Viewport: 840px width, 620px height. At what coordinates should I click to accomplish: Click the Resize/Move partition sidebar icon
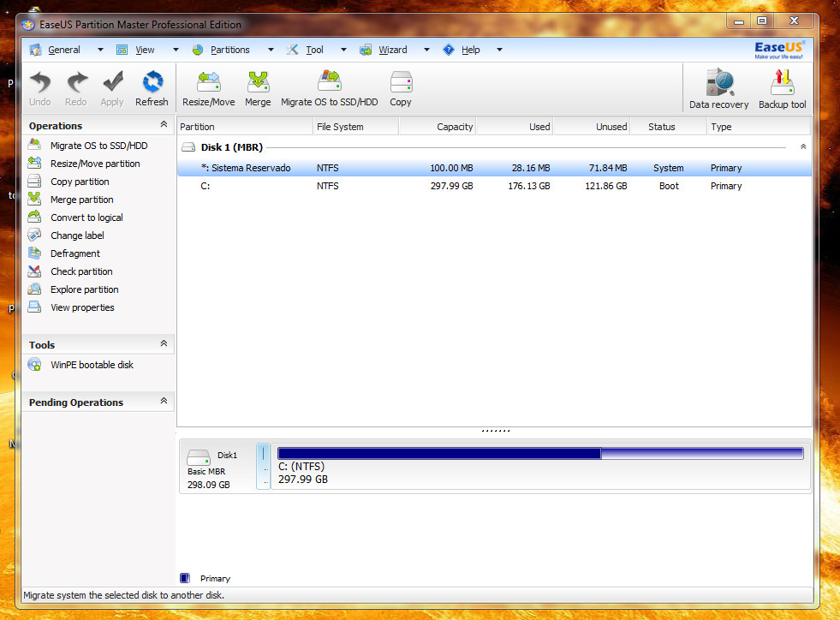coord(35,163)
